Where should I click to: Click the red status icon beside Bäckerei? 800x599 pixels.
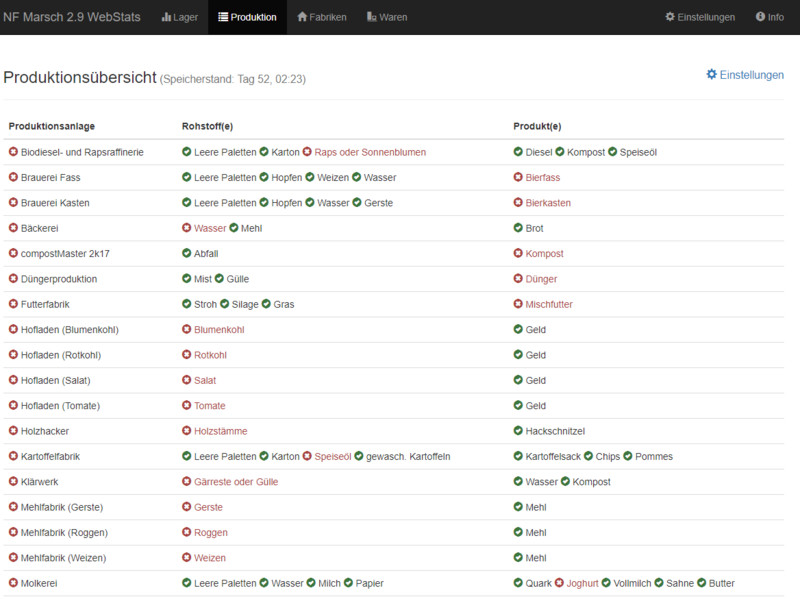tap(13, 228)
